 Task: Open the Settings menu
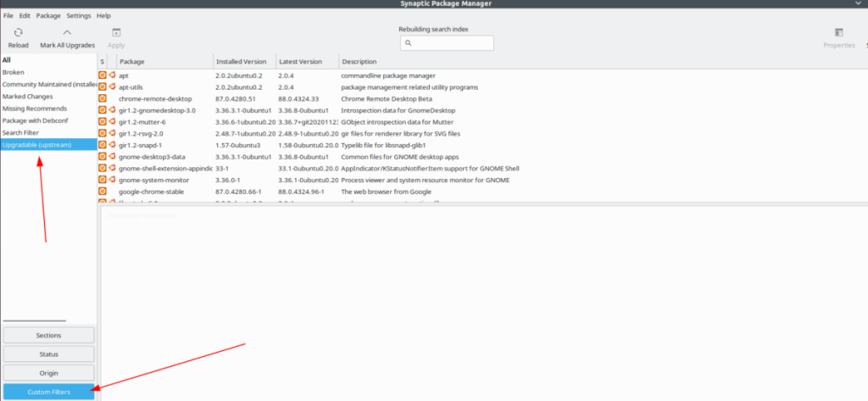click(79, 16)
